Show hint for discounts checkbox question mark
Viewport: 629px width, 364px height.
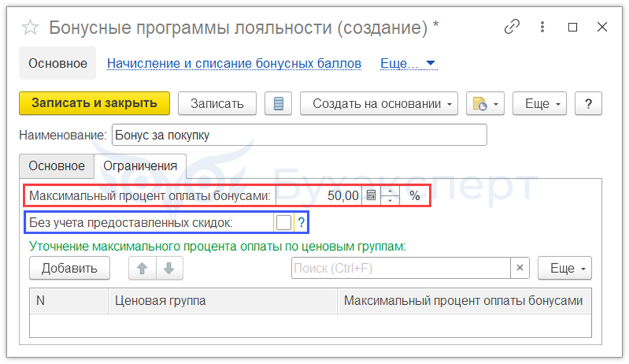pyautogui.click(x=301, y=222)
